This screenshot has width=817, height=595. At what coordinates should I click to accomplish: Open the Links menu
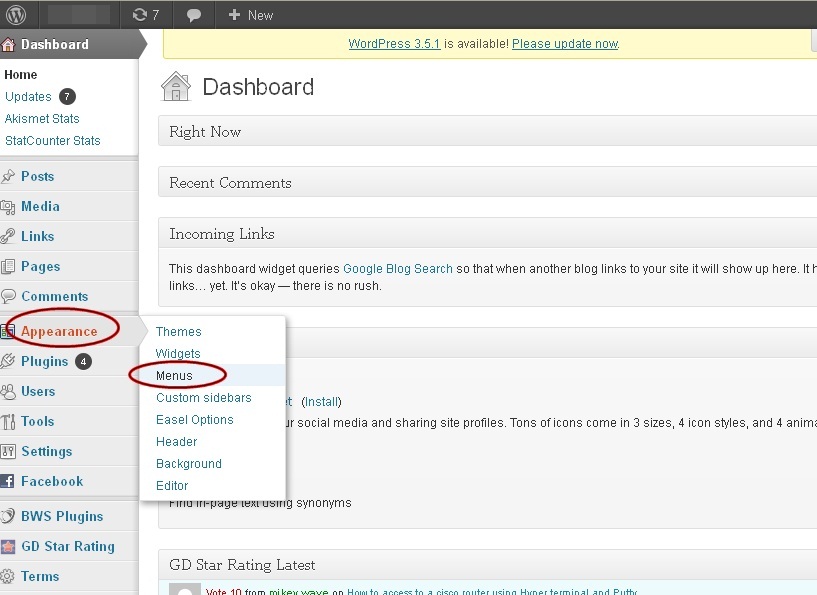[38, 237]
